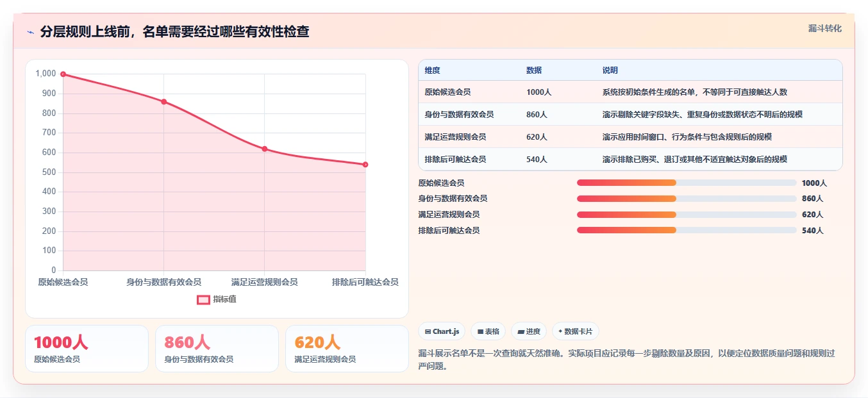Click progress bar for 满足运营规则会员 620人
Viewport: 868px width, 398px height.
[687, 215]
